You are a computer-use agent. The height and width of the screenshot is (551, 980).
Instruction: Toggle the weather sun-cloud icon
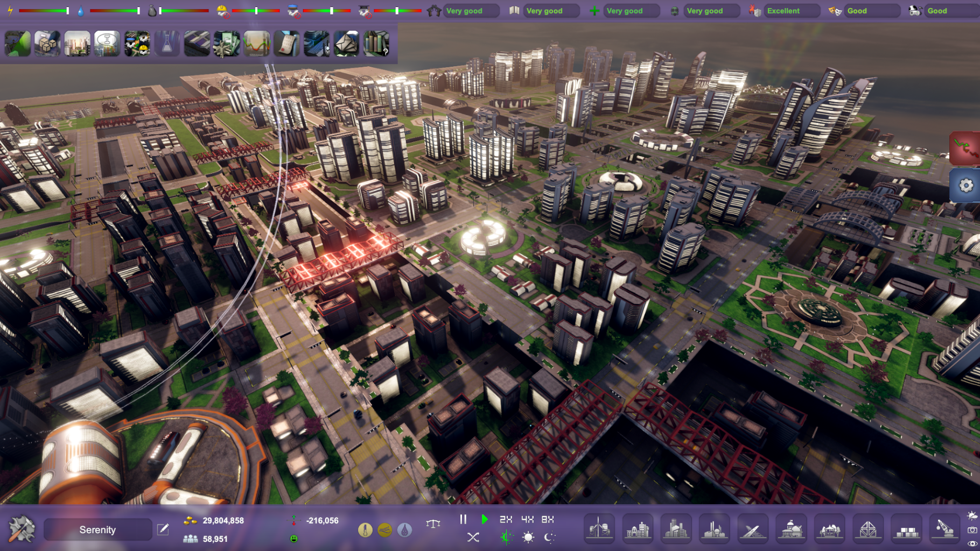[x=972, y=515]
